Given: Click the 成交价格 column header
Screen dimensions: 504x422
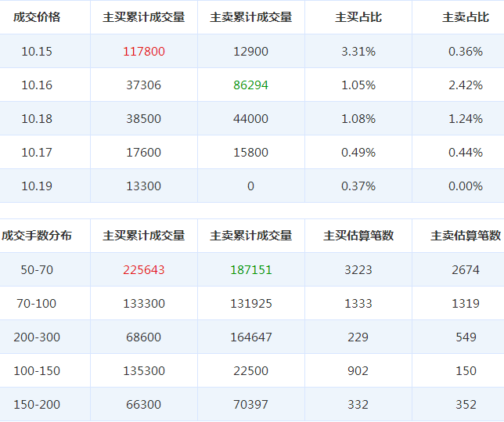Looking at the screenshot, I should (37, 17).
